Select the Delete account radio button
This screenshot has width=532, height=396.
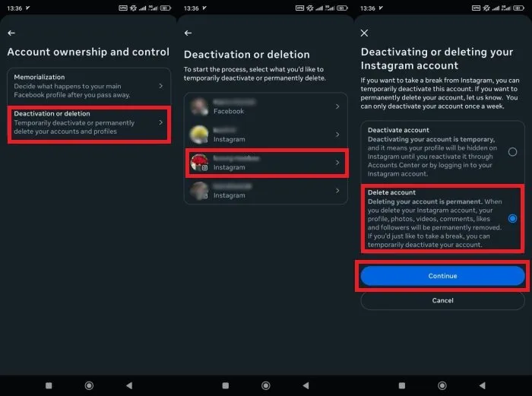pyautogui.click(x=512, y=218)
